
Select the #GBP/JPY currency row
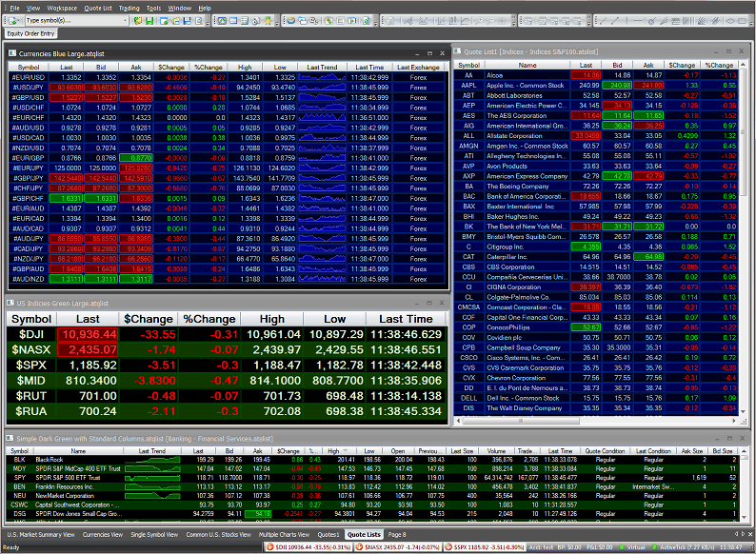[x=227, y=178]
